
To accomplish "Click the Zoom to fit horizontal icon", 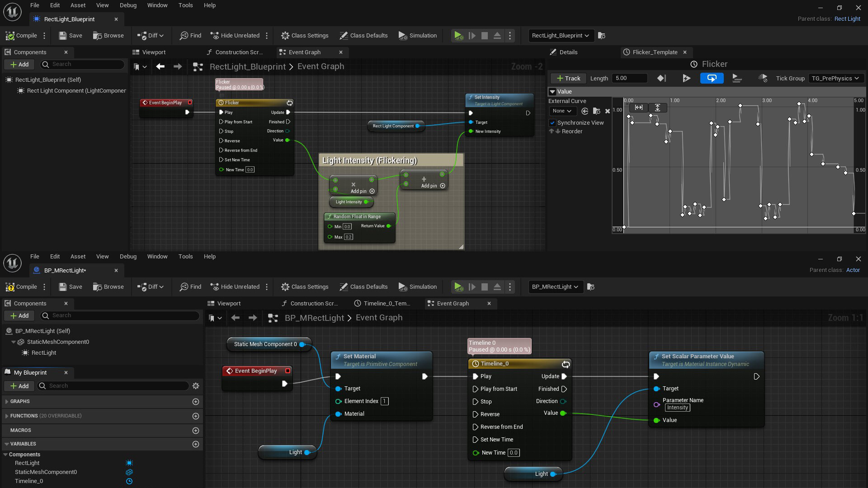I will (x=638, y=108).
